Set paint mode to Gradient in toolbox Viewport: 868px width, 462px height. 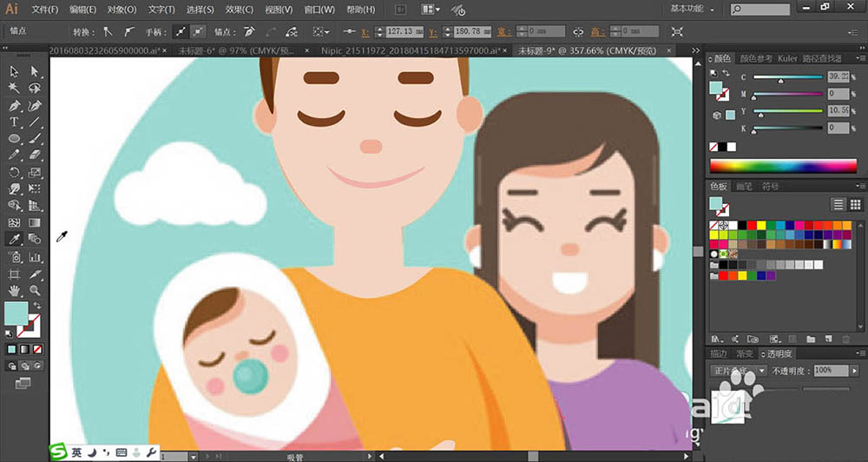24,350
